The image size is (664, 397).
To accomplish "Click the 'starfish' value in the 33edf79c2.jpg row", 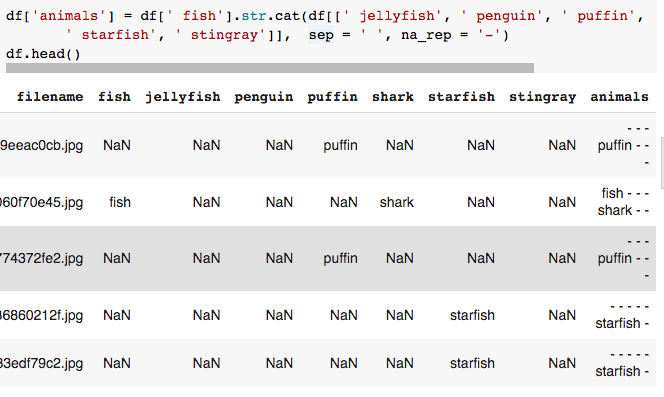I will tap(472, 363).
